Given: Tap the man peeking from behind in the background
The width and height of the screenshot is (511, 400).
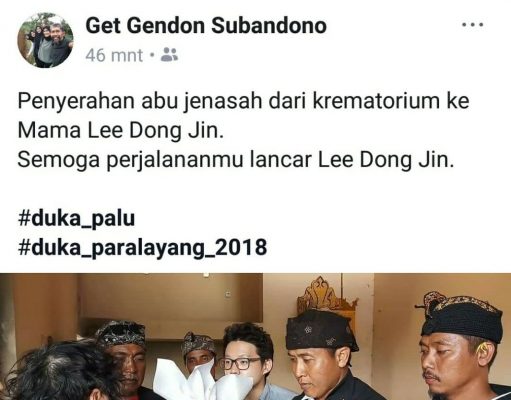Looking at the screenshot, I should click(197, 352).
